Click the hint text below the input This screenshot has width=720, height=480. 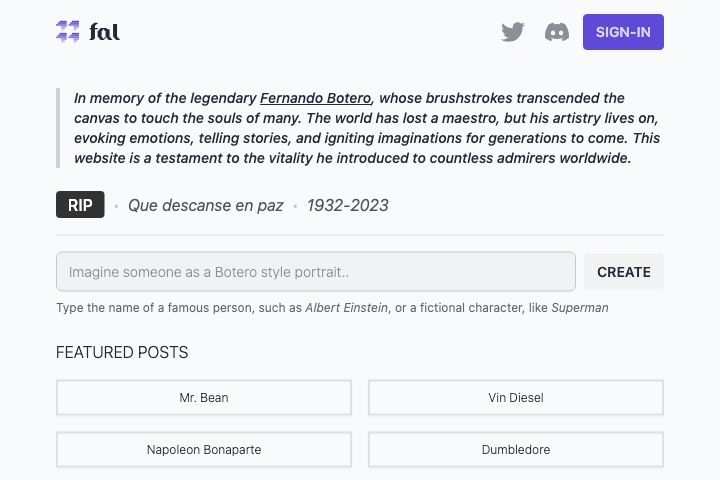click(332, 307)
